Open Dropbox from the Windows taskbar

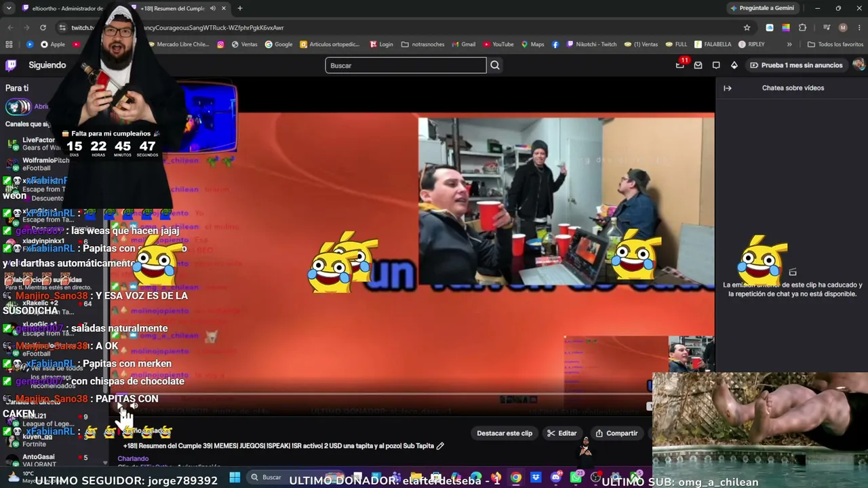click(536, 478)
